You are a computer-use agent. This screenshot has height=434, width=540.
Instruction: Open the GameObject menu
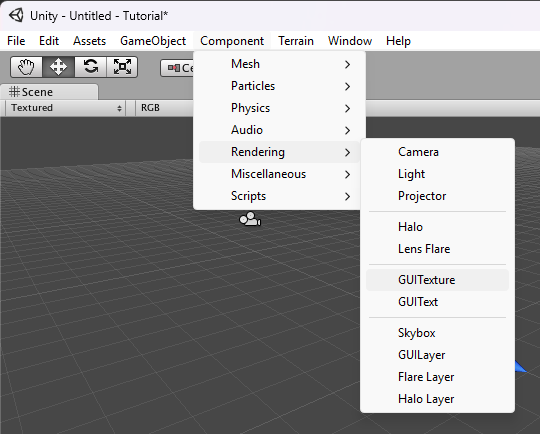[153, 41]
